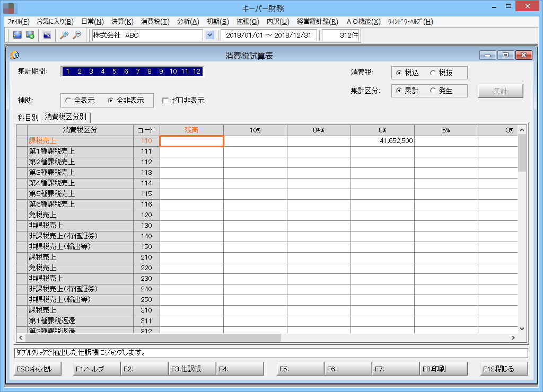The width and height of the screenshot is (543, 392).
Task: Enable the ゼロ非表示 checkbox
Action: click(165, 100)
